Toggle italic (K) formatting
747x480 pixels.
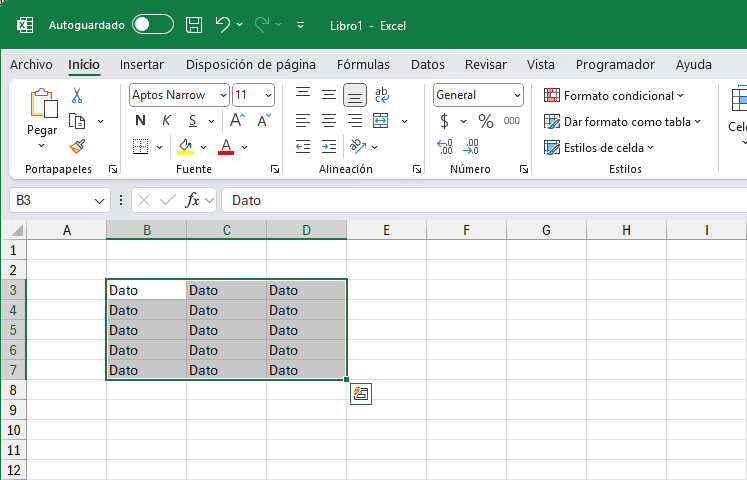click(x=166, y=120)
